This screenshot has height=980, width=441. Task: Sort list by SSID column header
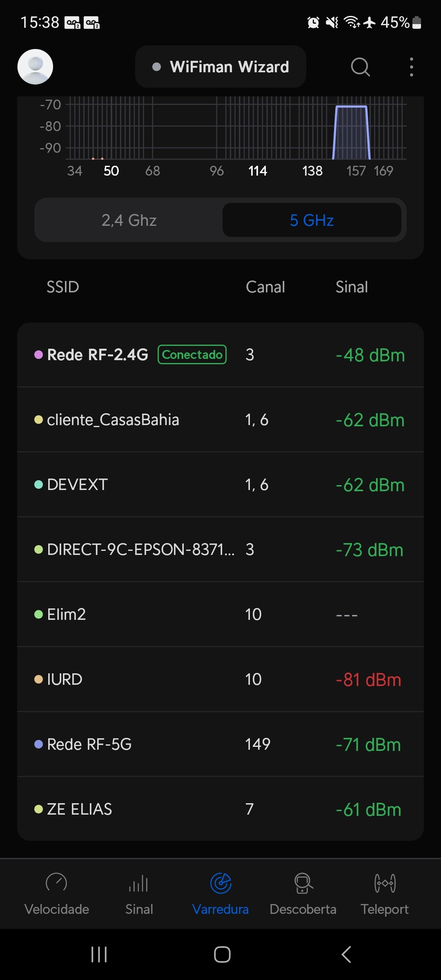(x=63, y=287)
